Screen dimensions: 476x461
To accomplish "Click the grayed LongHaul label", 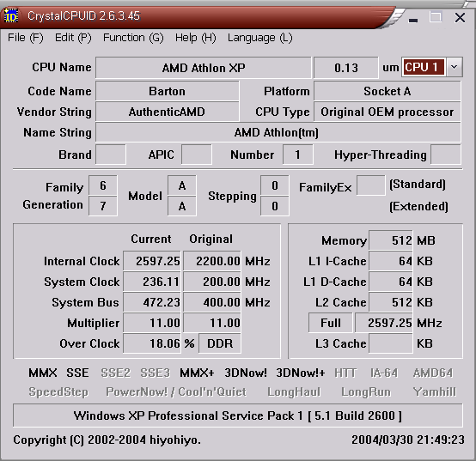I will [x=294, y=391].
